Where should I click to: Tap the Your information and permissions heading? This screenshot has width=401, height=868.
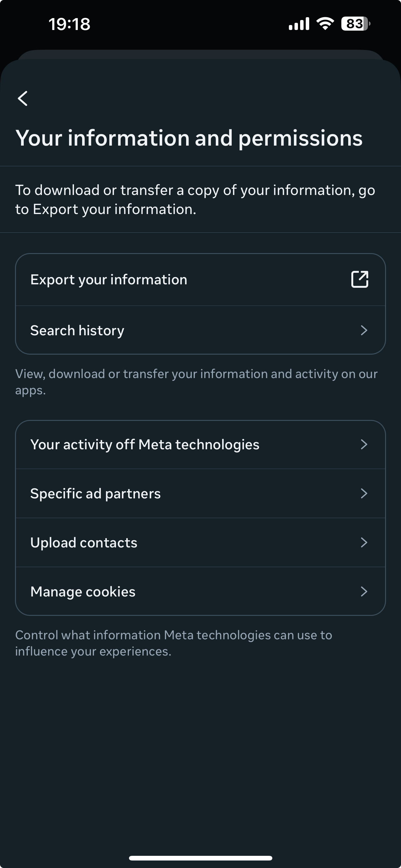pos(189,138)
